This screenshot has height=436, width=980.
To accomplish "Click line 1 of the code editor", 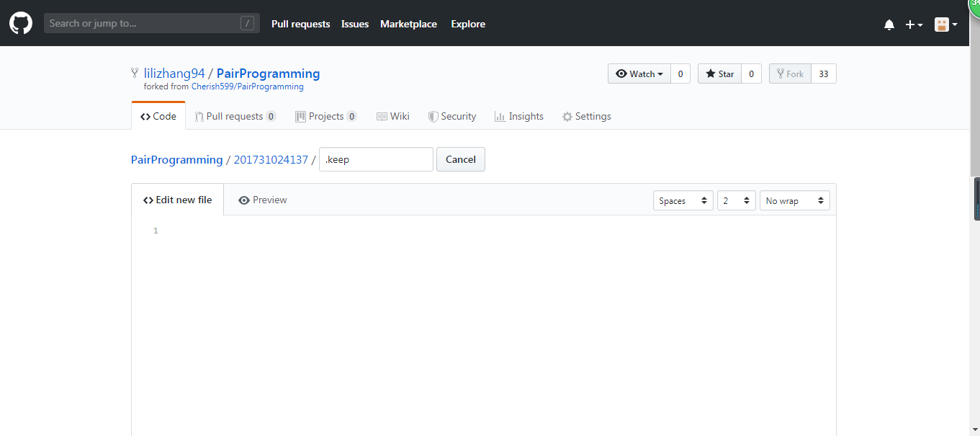I will point(497,231).
